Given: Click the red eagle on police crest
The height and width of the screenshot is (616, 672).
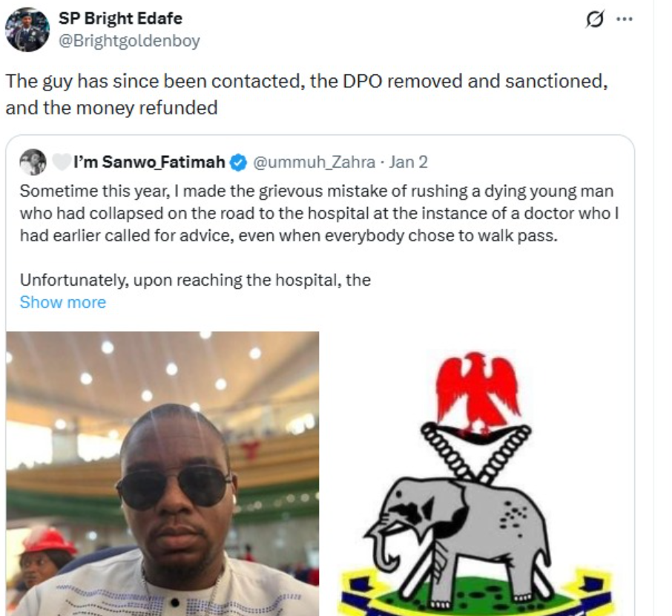Looking at the screenshot, I should [x=477, y=387].
